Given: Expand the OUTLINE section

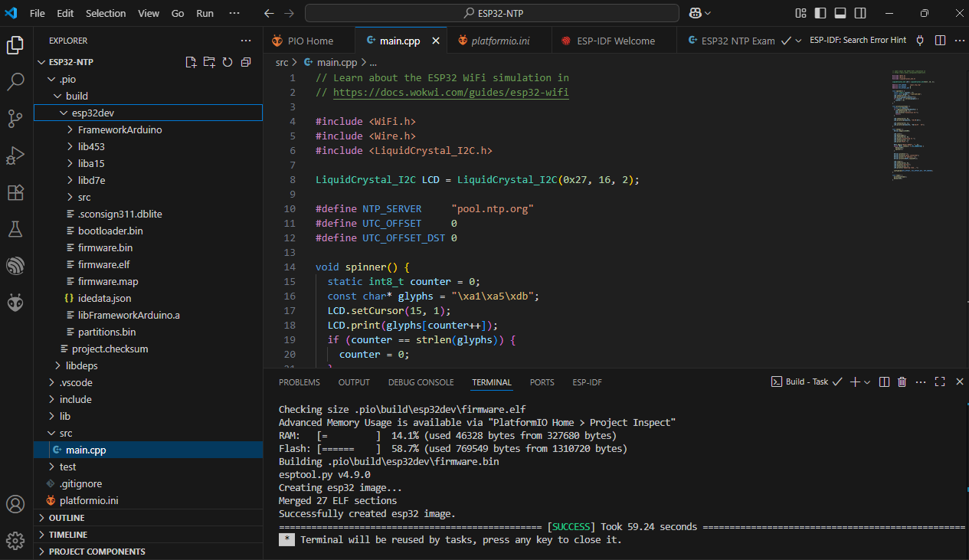Looking at the screenshot, I should 67,518.
